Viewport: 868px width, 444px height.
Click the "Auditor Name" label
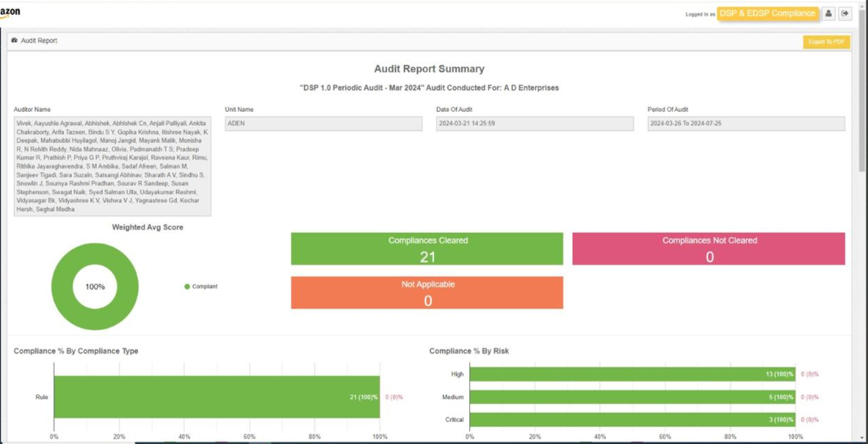[32, 110]
